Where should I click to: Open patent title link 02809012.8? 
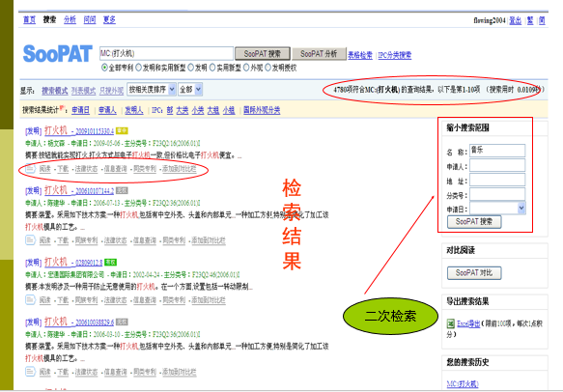click(73, 262)
